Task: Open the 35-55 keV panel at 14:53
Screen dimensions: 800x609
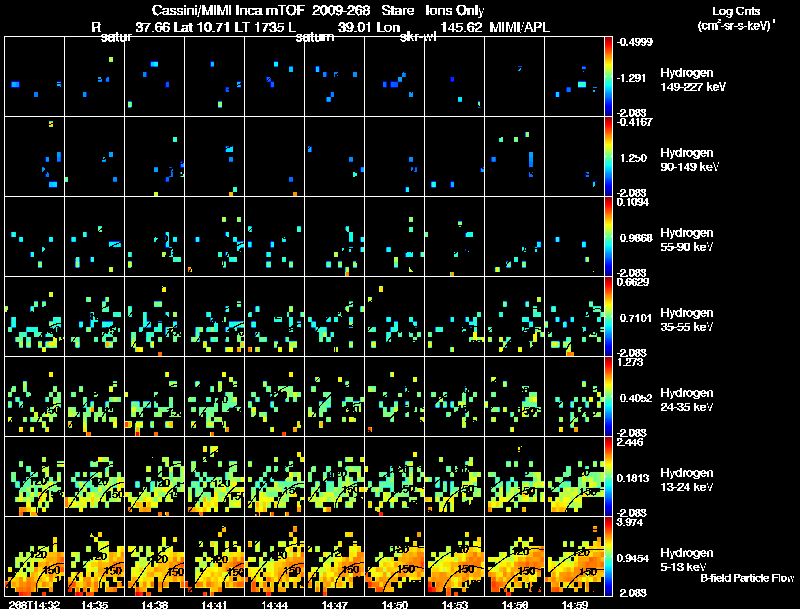Action: coord(455,316)
